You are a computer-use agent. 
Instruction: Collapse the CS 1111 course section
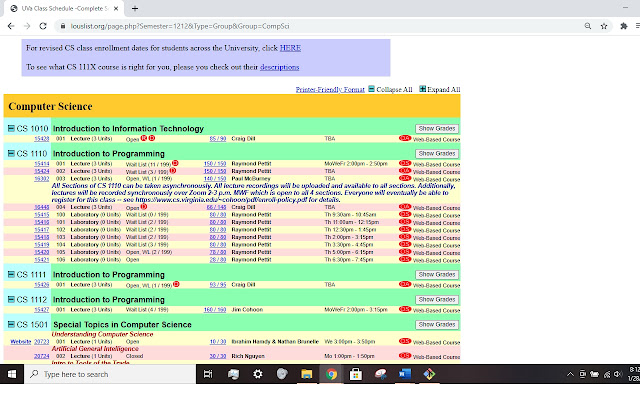click(11, 275)
